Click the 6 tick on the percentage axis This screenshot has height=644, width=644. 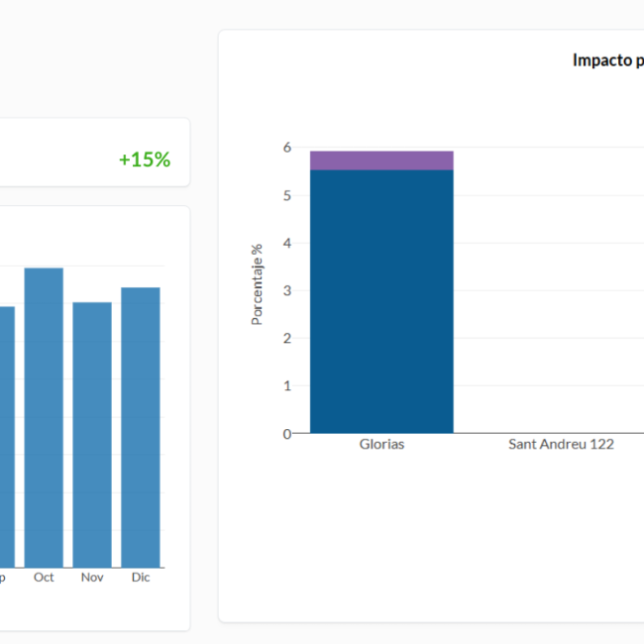point(287,148)
